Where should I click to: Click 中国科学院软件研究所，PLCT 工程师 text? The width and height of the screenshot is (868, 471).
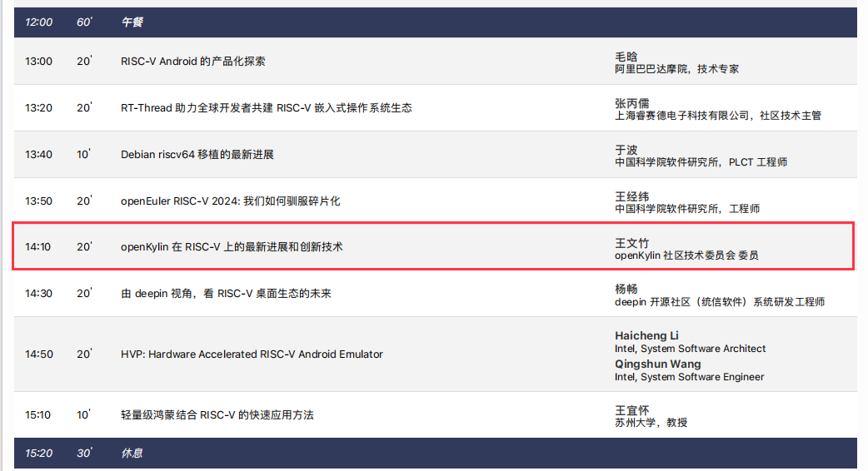(x=701, y=162)
